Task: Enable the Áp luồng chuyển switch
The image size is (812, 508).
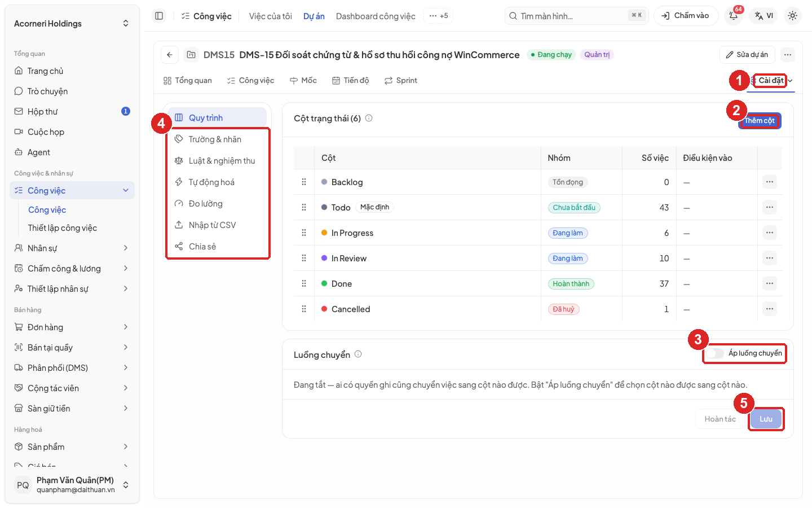Action: 716,353
